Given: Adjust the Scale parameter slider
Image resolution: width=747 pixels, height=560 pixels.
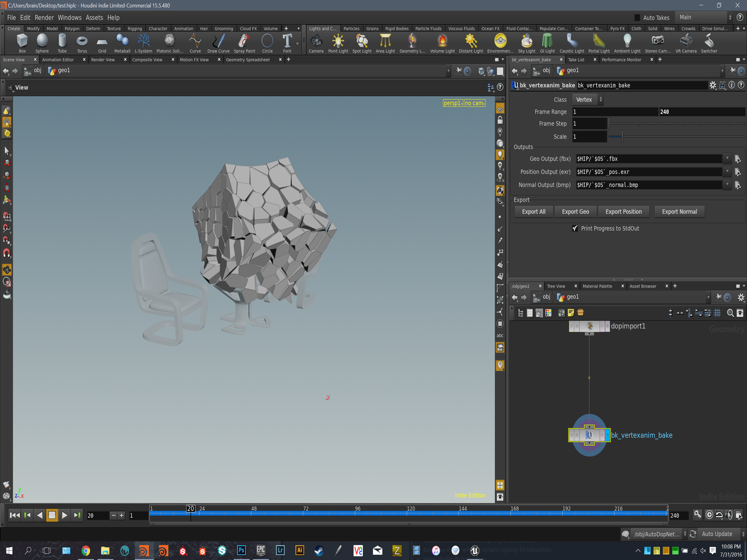Looking at the screenshot, I should pos(622,136).
